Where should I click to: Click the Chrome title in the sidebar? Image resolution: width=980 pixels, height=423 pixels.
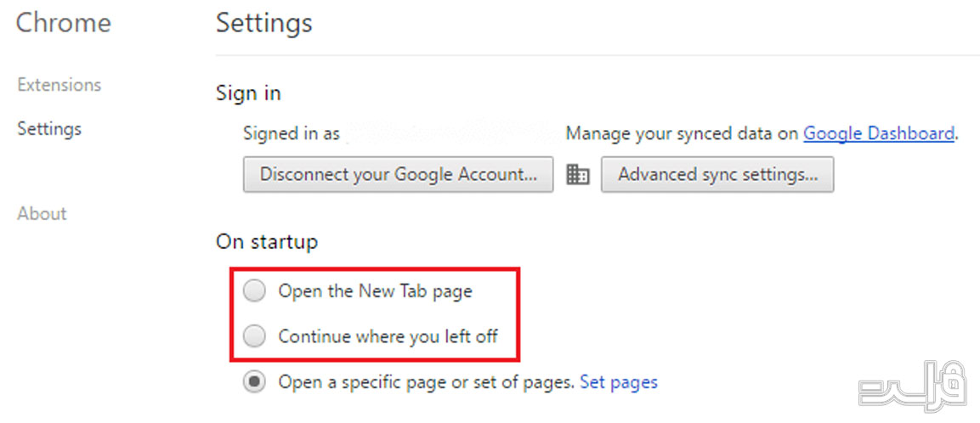click(x=64, y=23)
